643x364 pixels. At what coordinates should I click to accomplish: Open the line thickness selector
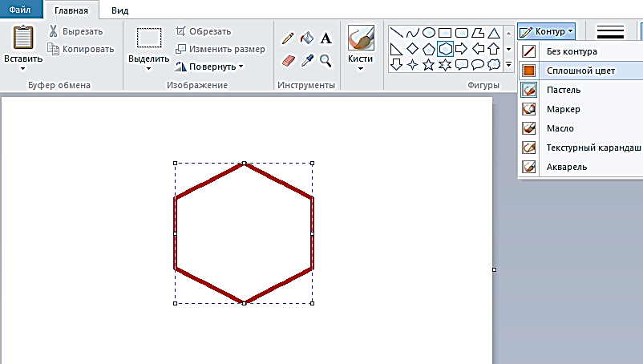[x=611, y=32]
